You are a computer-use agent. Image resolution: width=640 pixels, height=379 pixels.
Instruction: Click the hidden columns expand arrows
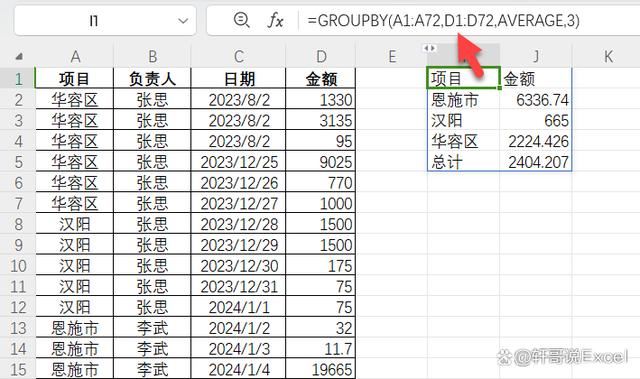[x=429, y=48]
